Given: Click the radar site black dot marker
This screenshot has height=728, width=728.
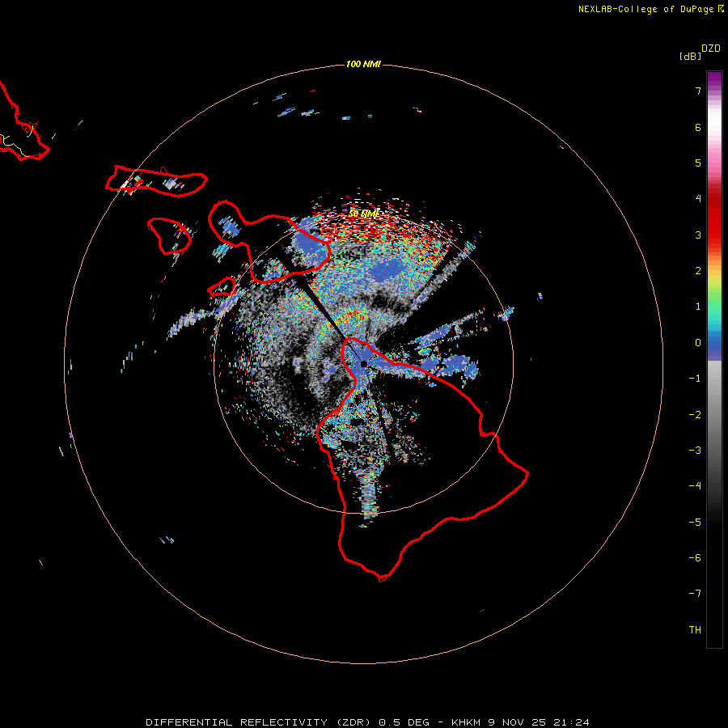Looking at the screenshot, I should point(363,363).
